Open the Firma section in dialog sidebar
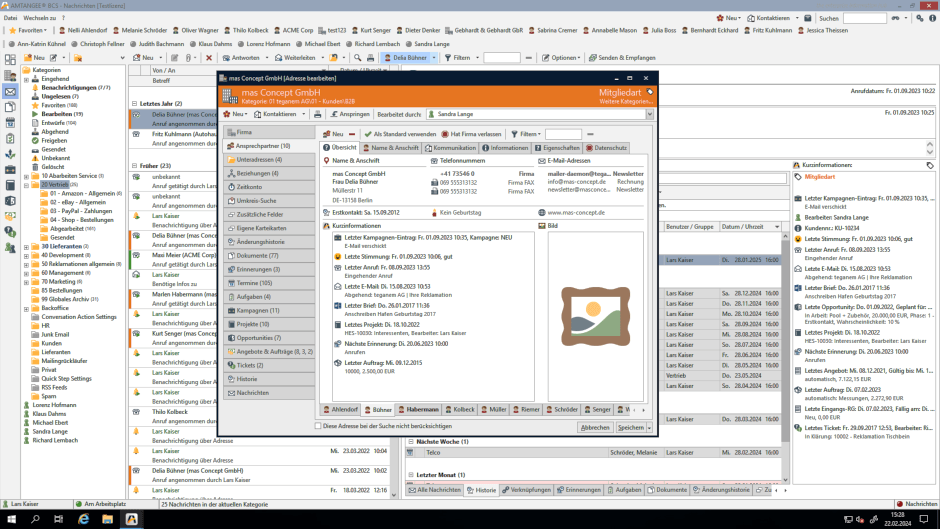Viewport: 940px width, 529px height. tap(269, 132)
